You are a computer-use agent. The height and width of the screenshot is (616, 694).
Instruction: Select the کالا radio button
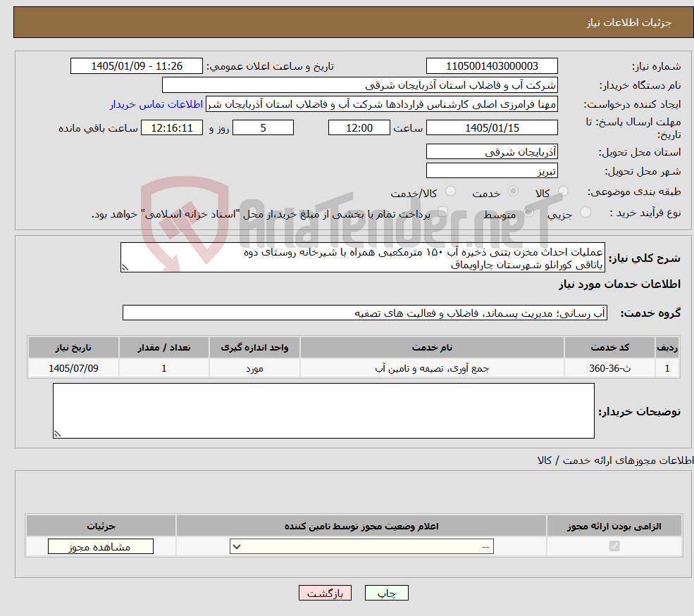[x=563, y=191]
